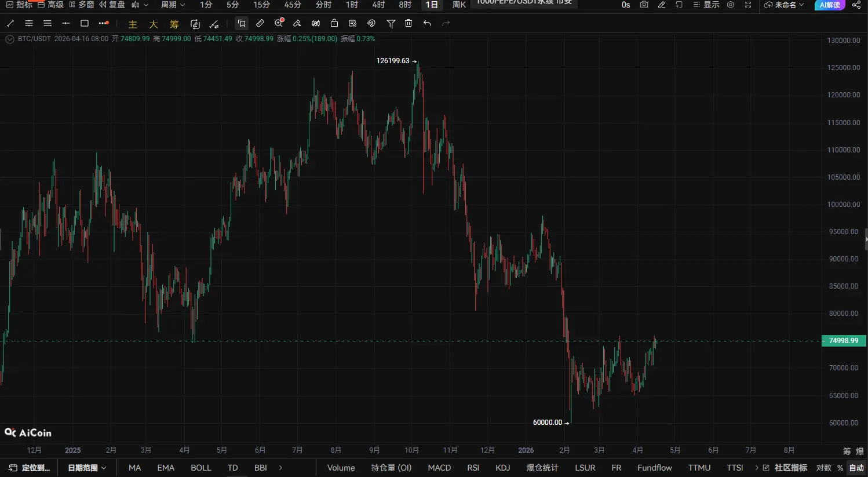Click the line-with-nodes drawing icon
This screenshot has height=477, width=868.
click(x=214, y=24)
